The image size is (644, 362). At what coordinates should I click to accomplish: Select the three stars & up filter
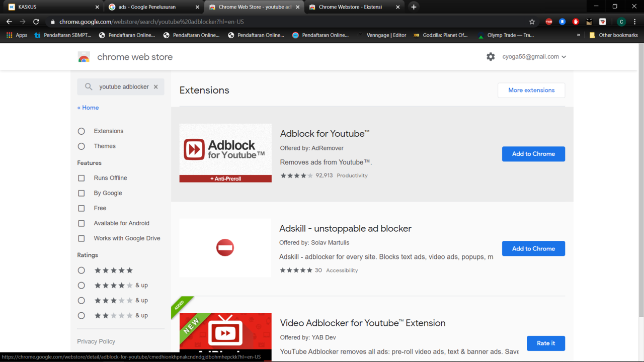coord(82,301)
